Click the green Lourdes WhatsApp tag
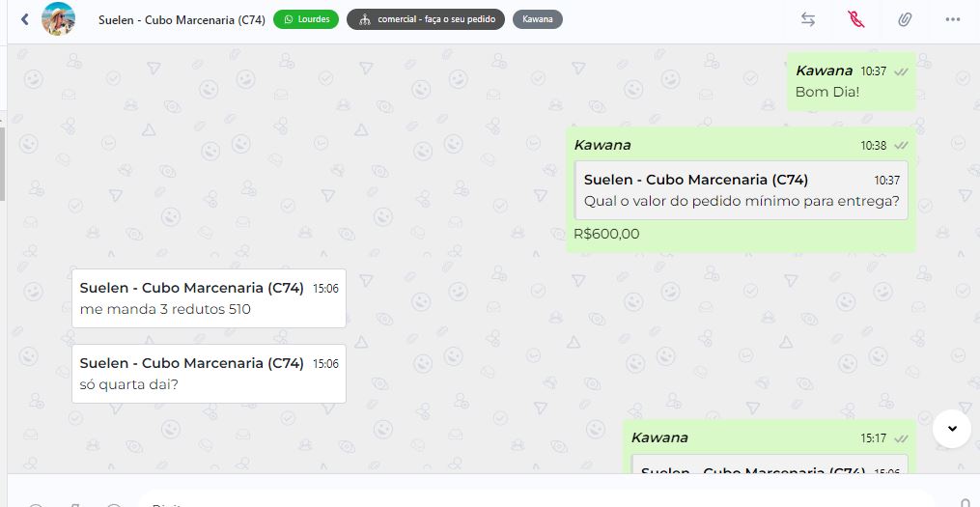The width and height of the screenshot is (980, 507). click(x=306, y=19)
